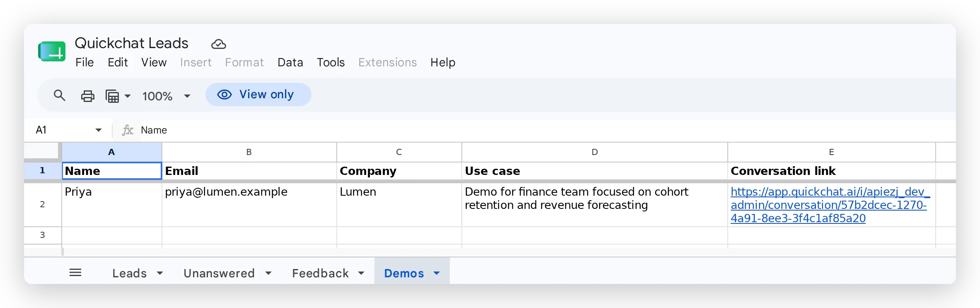Select the Lumen company cell
980x308 pixels.
coord(399,205)
